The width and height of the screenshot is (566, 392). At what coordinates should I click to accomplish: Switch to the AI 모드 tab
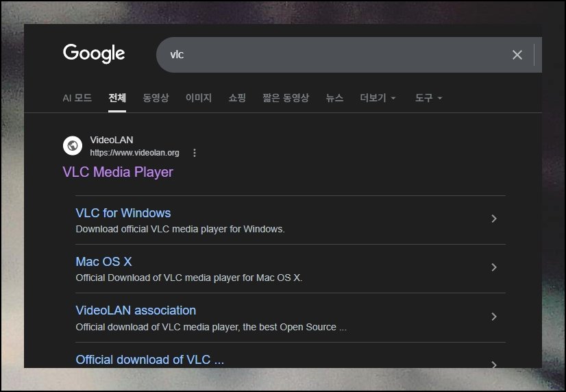coord(77,98)
